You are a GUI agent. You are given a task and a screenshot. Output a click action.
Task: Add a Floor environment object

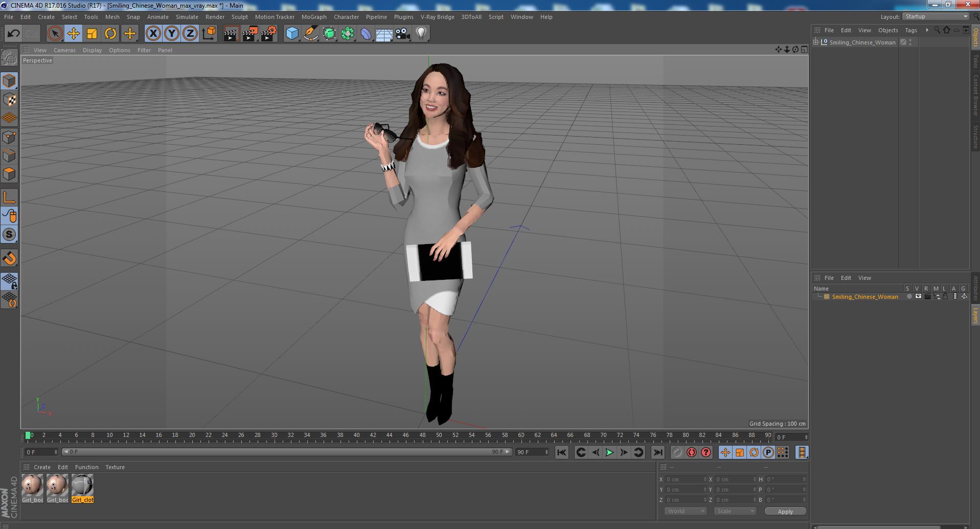[x=384, y=34]
